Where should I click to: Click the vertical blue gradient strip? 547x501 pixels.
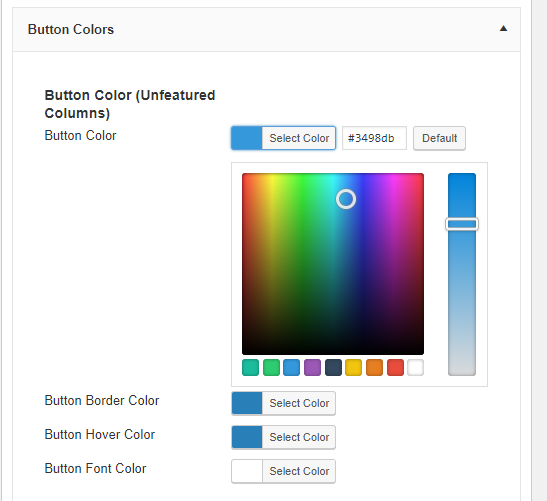pyautogui.click(x=462, y=274)
